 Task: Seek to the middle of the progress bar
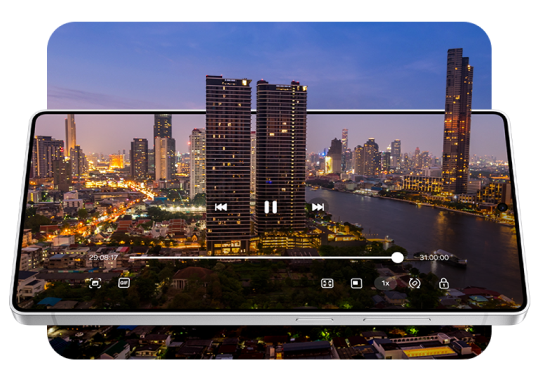pyautogui.click(x=263, y=257)
